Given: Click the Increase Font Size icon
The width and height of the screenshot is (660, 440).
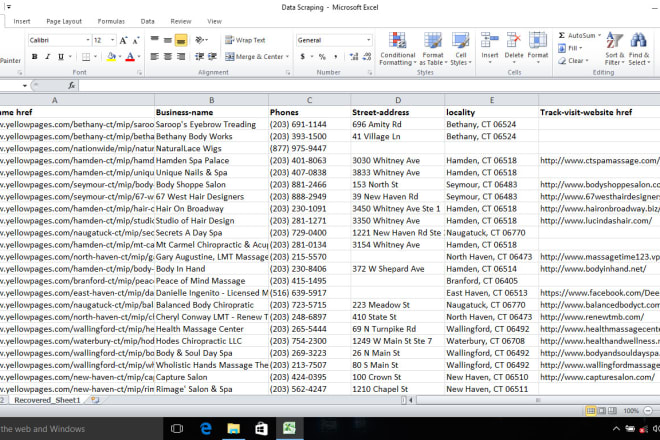Looking at the screenshot, I should (123, 40).
